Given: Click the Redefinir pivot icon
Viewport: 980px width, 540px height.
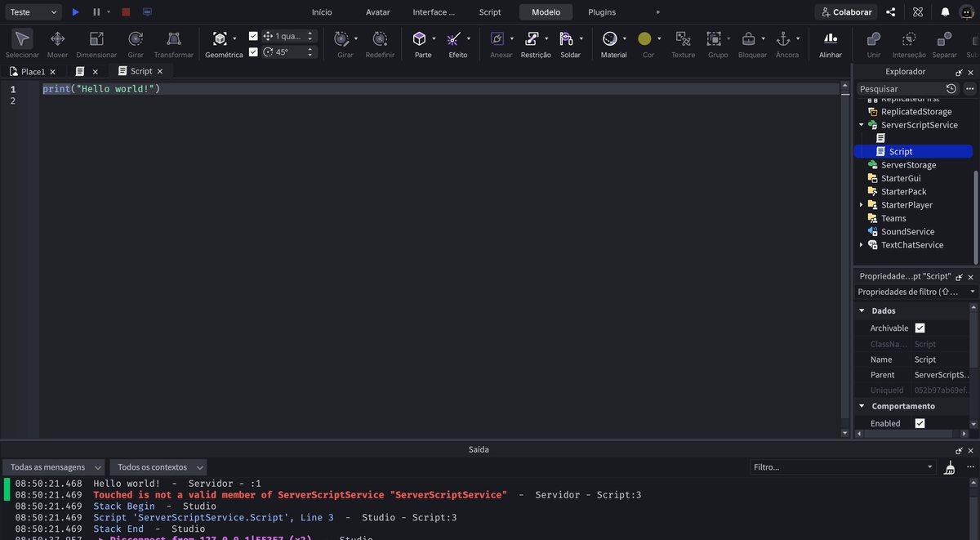Looking at the screenshot, I should click(x=380, y=38).
